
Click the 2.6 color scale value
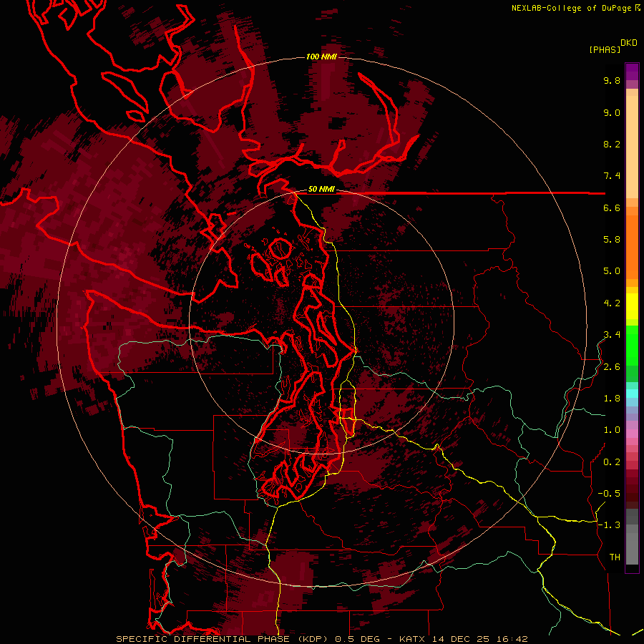click(x=612, y=367)
